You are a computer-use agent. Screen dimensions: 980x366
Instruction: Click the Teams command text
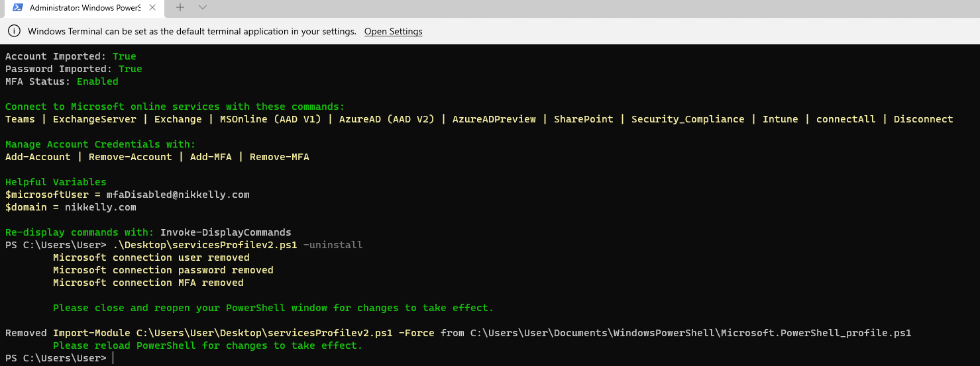(20, 119)
